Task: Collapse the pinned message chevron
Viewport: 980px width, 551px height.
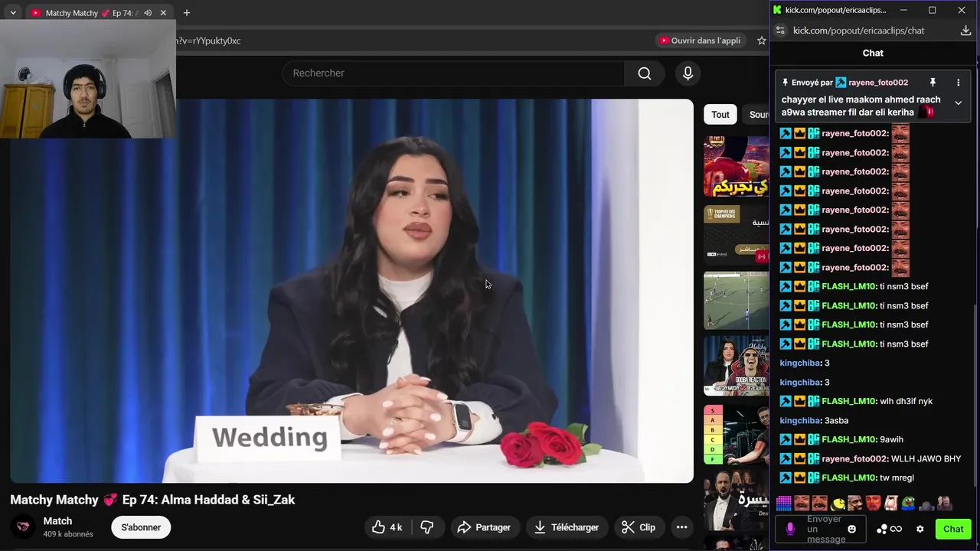Action: point(958,103)
